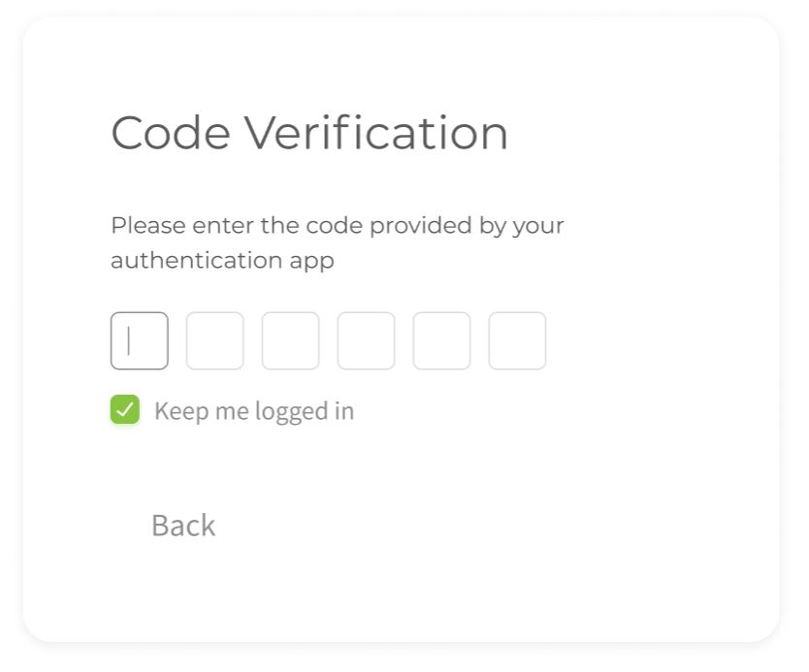The height and width of the screenshot is (672, 809).
Task: Focus the last code digit box
Action: tap(517, 341)
